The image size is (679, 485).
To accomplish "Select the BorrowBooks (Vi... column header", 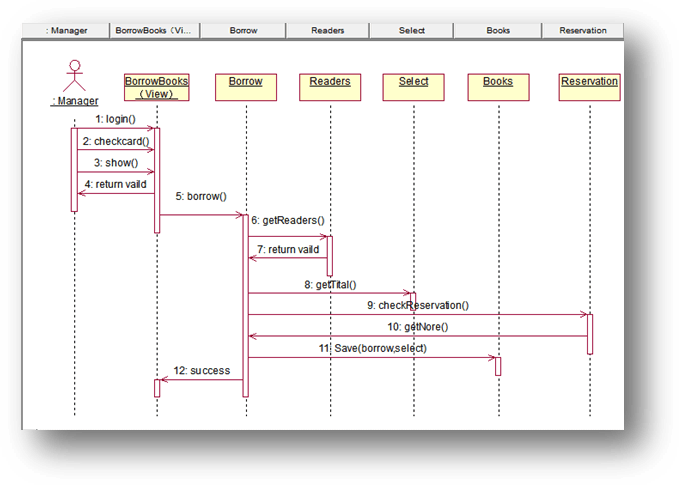I will 155,31.
